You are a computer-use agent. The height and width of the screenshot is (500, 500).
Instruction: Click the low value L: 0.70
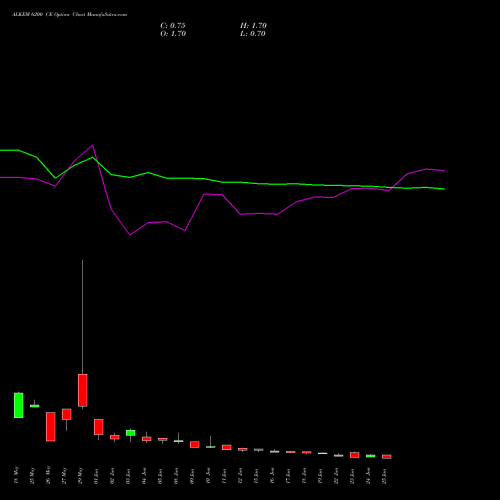click(253, 34)
